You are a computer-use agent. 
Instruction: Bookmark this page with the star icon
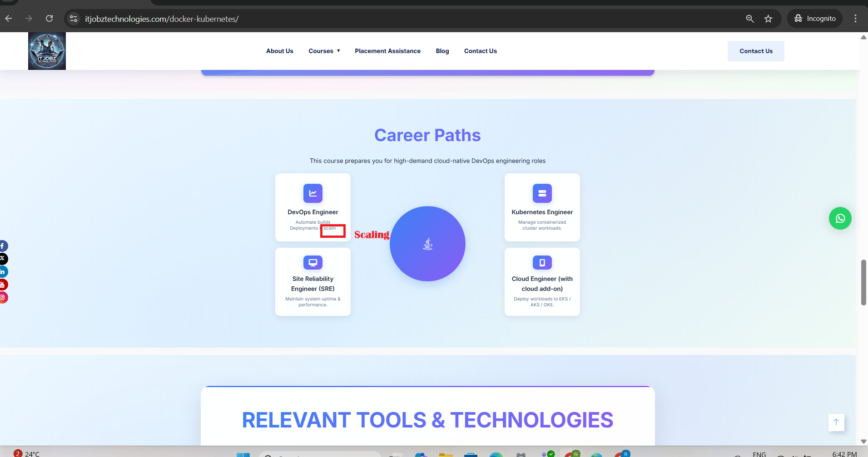coord(768,19)
